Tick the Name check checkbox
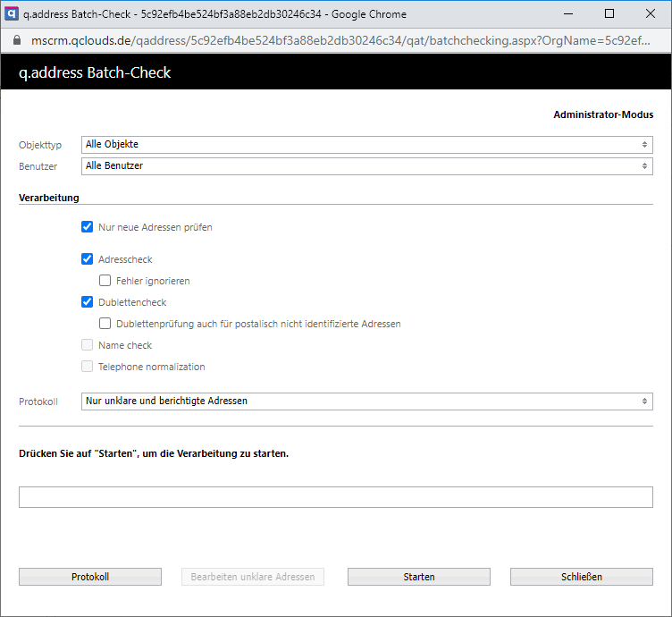Image resolution: width=672 pixels, height=617 pixels. tap(88, 345)
